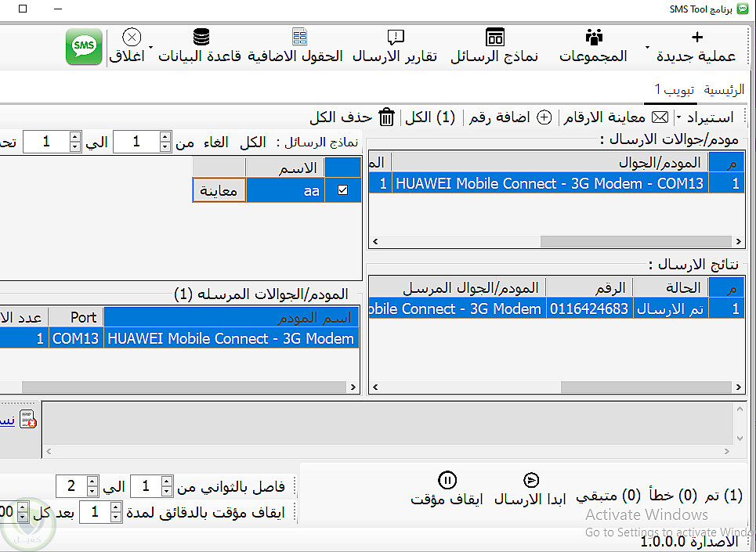Expand dropdown arrow beside عملية جديدة

coord(647,47)
